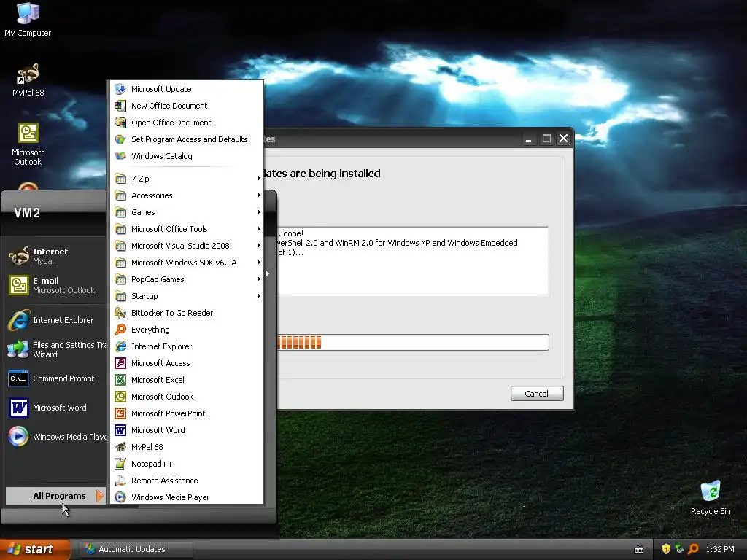Start Microsoft Excel
Screen dimensions: 747x560
[x=186, y=379]
